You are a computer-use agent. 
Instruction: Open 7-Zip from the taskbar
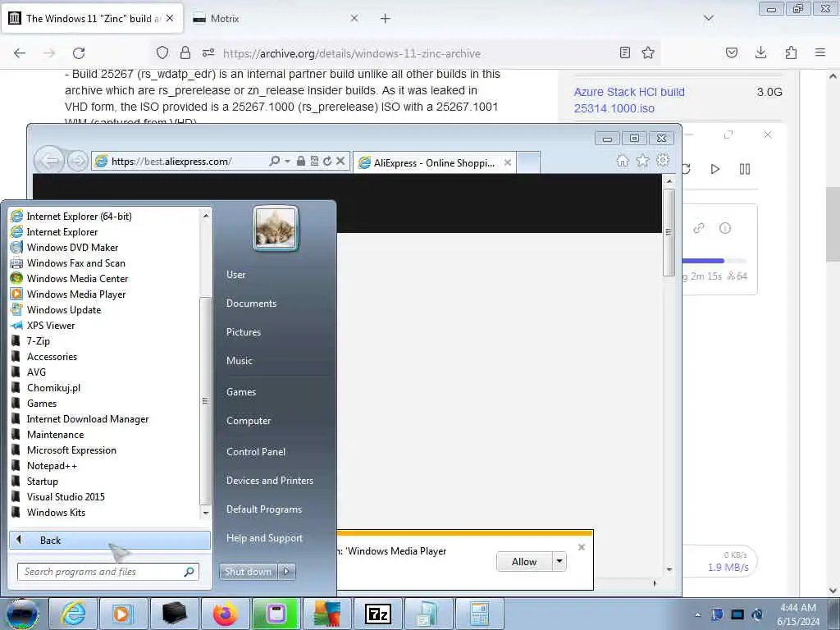(x=377, y=614)
